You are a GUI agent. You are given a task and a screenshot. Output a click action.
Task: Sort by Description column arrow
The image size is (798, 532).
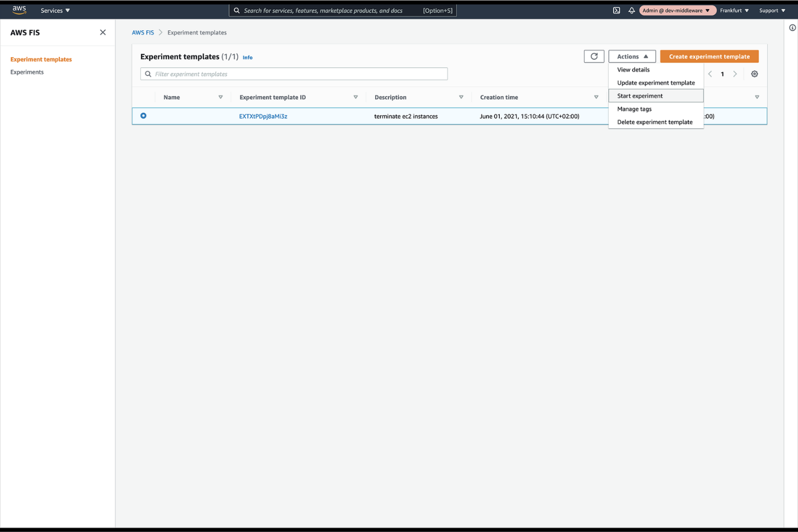pos(461,97)
